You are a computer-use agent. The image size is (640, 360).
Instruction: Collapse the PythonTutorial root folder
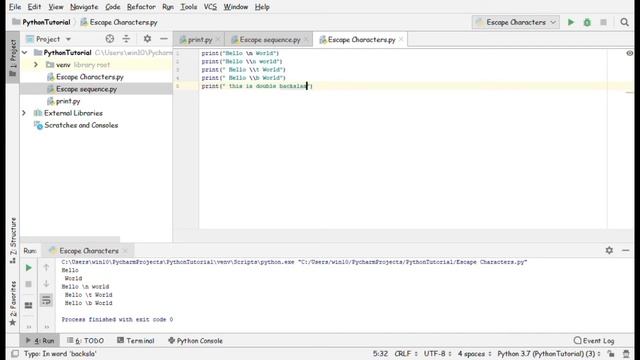click(24, 53)
